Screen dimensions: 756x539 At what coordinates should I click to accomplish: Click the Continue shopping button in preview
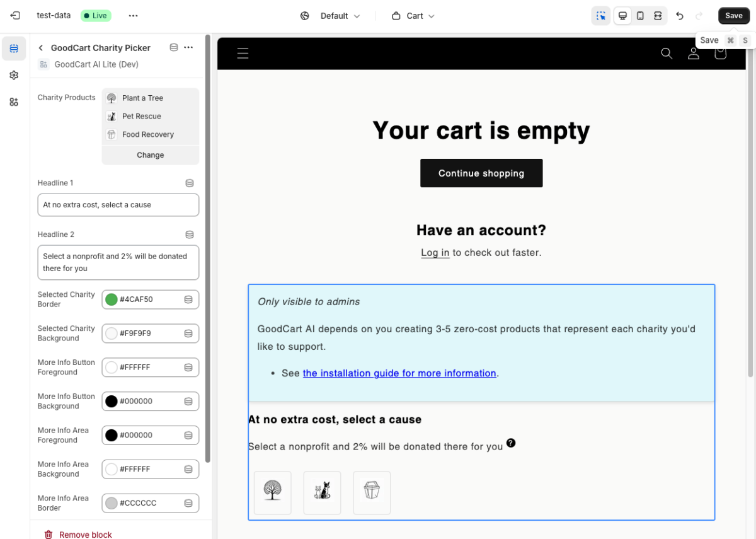481,173
